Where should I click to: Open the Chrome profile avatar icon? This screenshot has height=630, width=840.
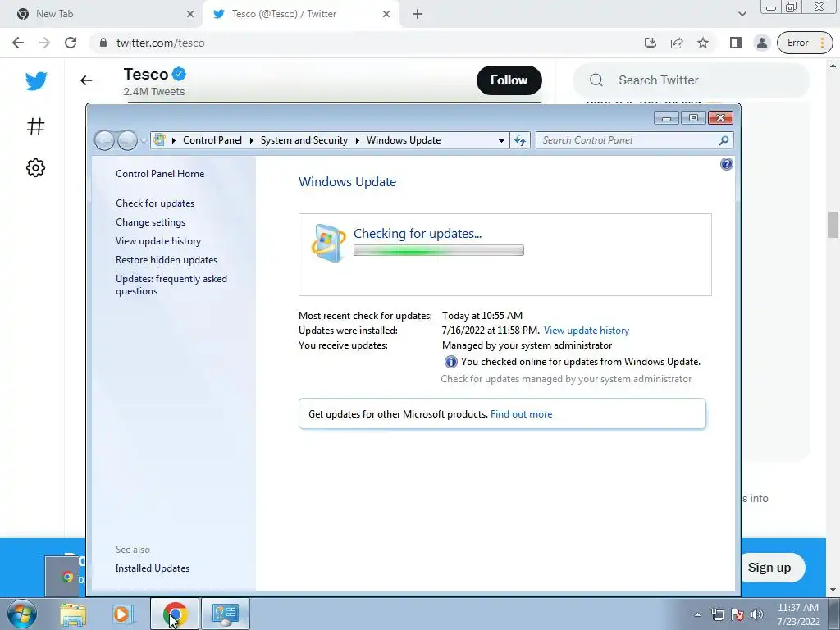click(x=761, y=43)
